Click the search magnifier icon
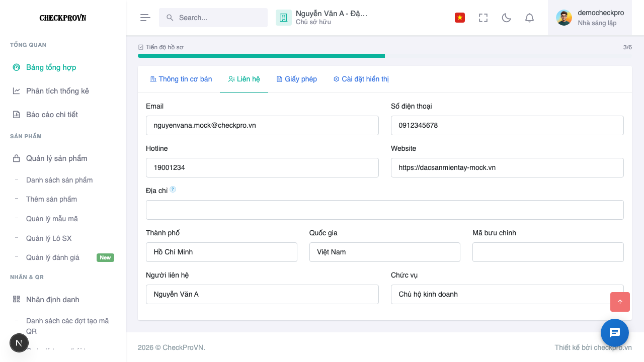 click(x=170, y=18)
